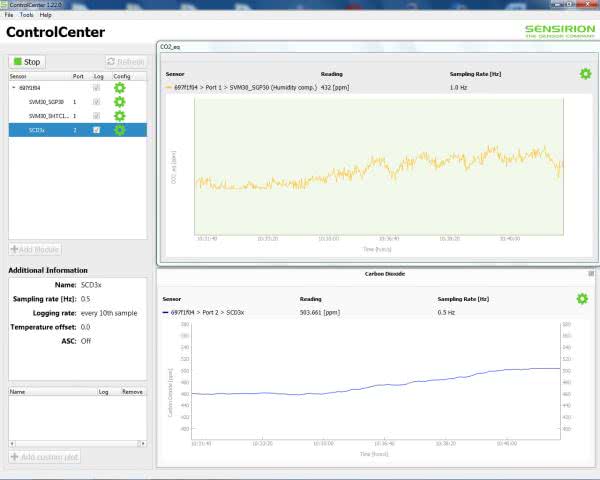This screenshot has width=600, height=480.
Task: Open Carbon Dioxide plot settings gear
Action: pos(582,299)
